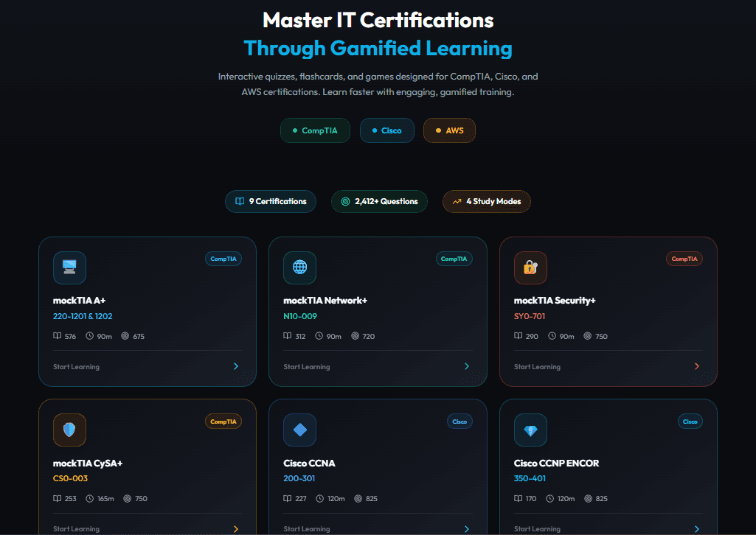Click Start Learning on mockTIA A+ card
Image resolution: width=756 pixels, height=535 pixels.
[x=76, y=367]
